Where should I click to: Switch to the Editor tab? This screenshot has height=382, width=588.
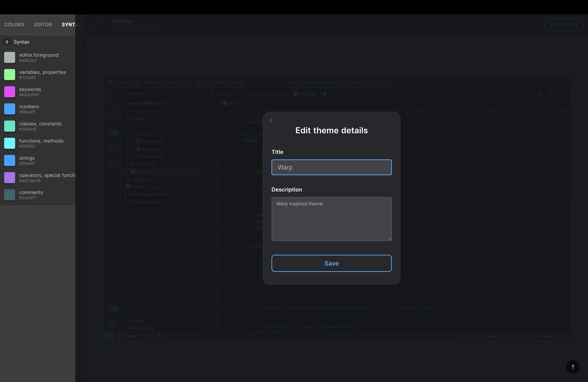[43, 24]
